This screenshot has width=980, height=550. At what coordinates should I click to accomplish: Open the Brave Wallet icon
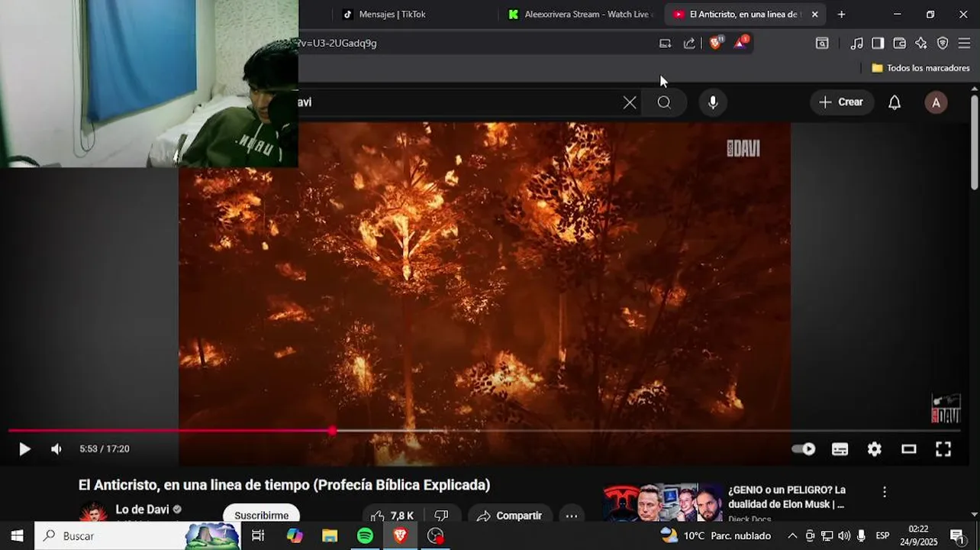899,44
